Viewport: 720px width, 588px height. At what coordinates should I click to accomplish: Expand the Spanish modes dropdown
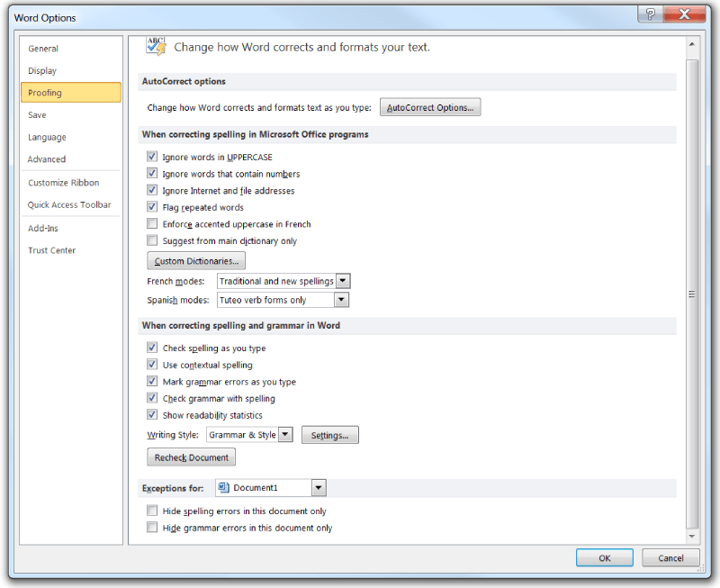[342, 301]
